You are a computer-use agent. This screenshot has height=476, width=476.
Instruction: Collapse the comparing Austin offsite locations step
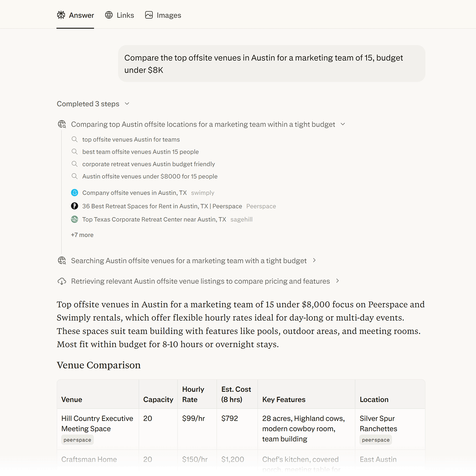pyautogui.click(x=343, y=124)
